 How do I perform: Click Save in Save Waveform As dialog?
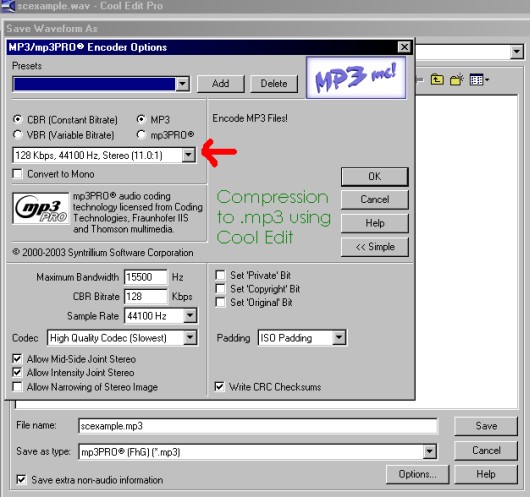pyautogui.click(x=486, y=426)
